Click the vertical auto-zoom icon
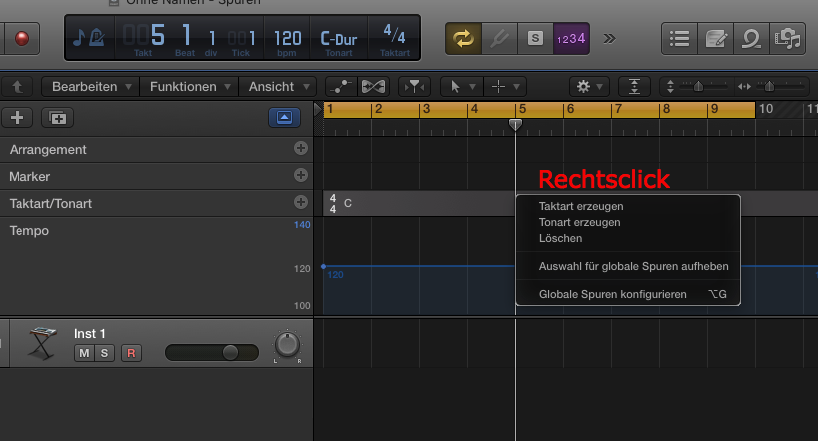 pos(634,87)
